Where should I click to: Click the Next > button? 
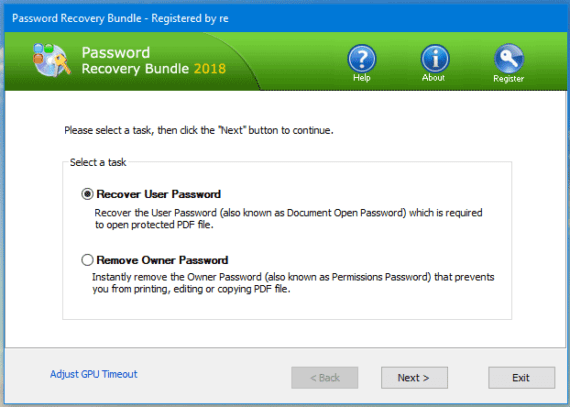(x=414, y=378)
